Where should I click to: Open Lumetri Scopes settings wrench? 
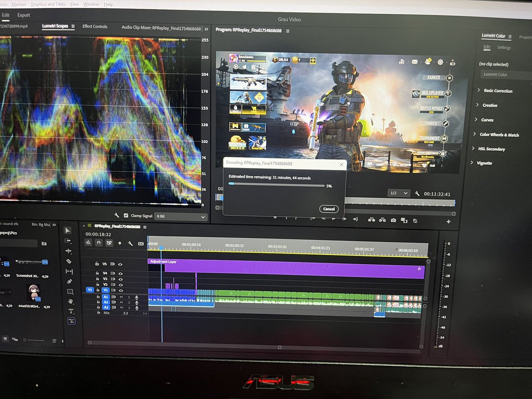coord(117,215)
